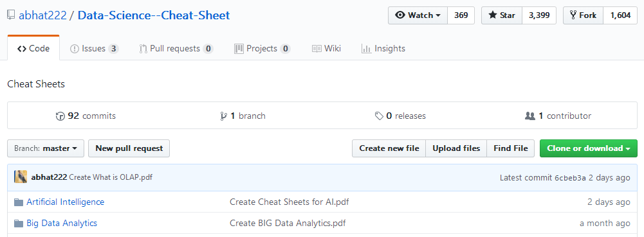Click the people icon beside 1 contributor
The height and width of the screenshot is (237, 644).
tap(530, 116)
